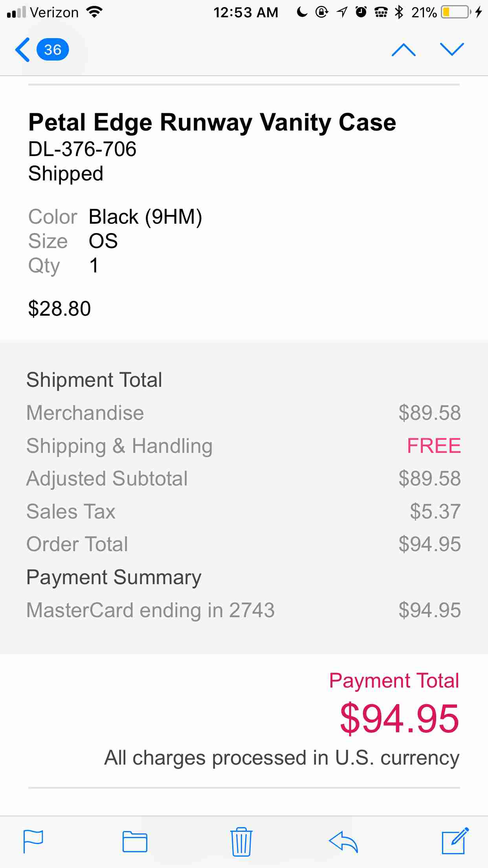Tap the Petal Edge Runway Vanity Case title

click(x=212, y=122)
